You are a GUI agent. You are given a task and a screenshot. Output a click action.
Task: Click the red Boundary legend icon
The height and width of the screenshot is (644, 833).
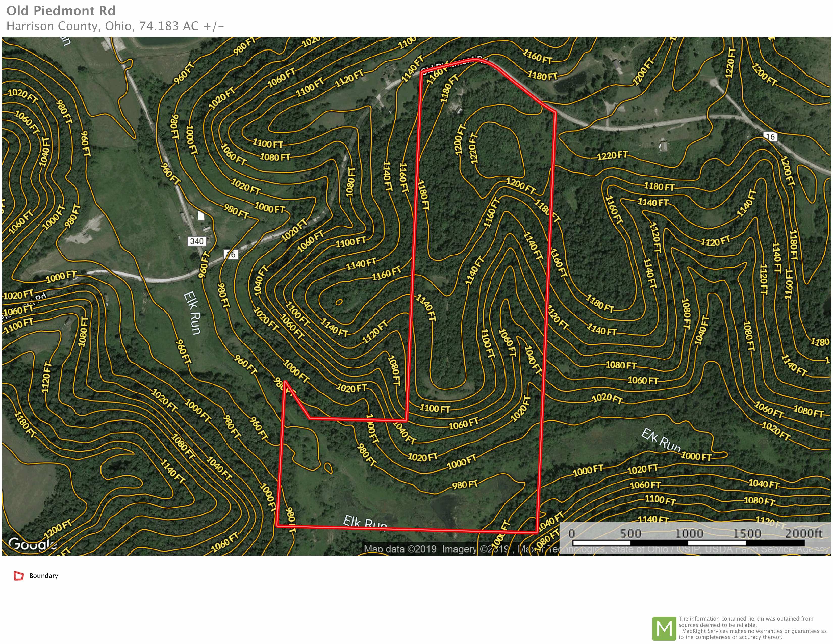pos(19,576)
